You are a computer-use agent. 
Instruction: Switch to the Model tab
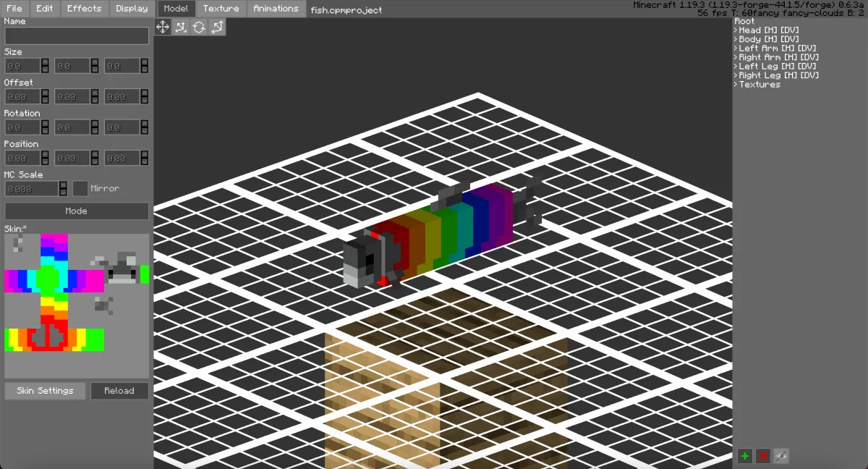click(176, 9)
